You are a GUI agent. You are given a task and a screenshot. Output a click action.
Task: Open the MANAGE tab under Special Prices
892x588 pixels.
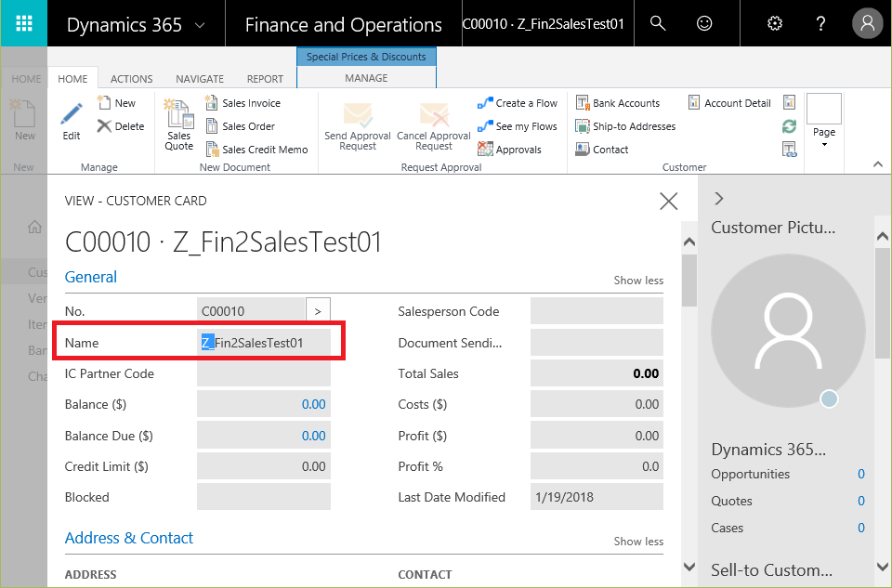(366, 78)
